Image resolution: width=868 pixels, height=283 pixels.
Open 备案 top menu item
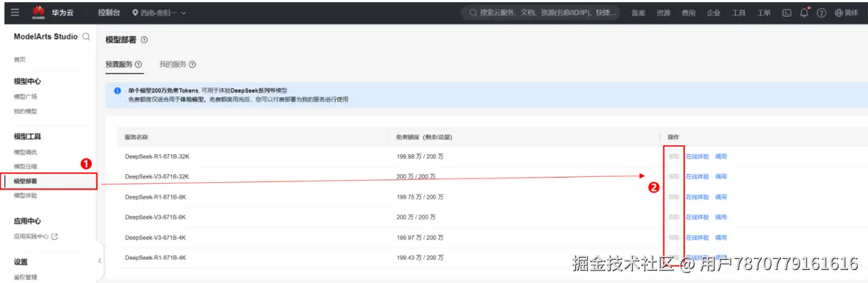pyautogui.click(x=638, y=13)
